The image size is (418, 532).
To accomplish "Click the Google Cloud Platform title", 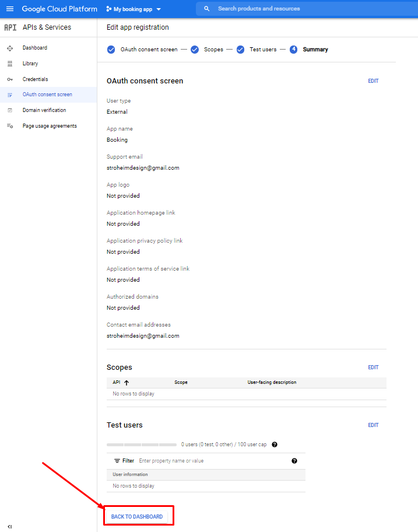I will [59, 9].
